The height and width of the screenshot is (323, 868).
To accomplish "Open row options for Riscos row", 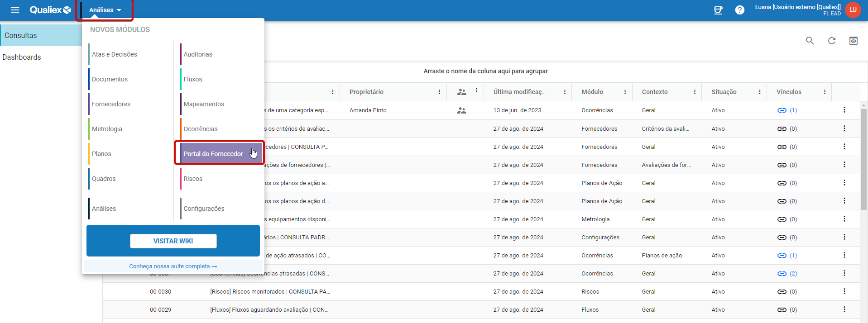I will point(844,291).
